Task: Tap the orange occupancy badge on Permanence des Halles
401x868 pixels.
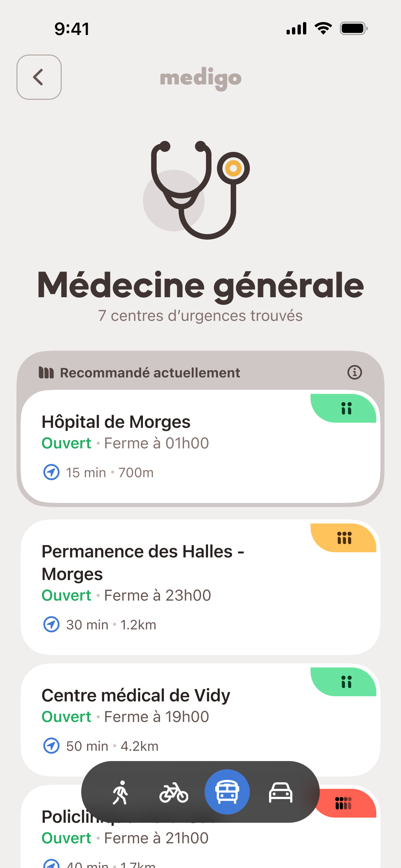Action: [x=344, y=538]
